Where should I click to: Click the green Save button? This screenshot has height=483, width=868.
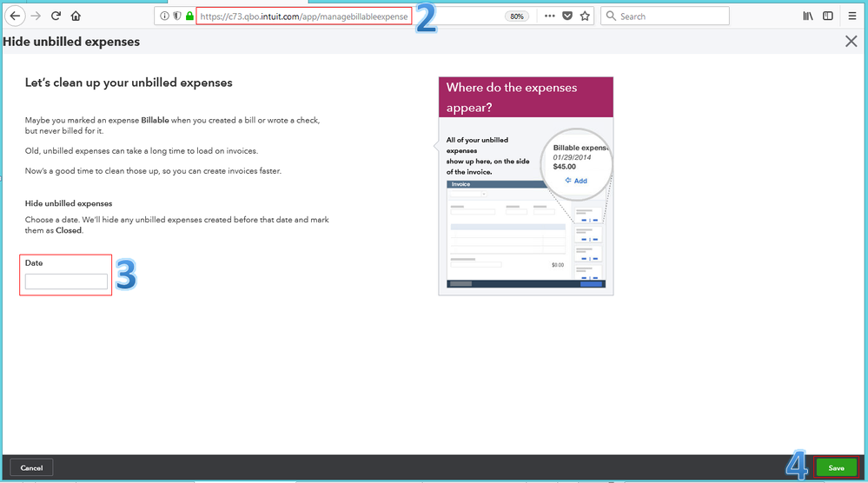pos(836,468)
